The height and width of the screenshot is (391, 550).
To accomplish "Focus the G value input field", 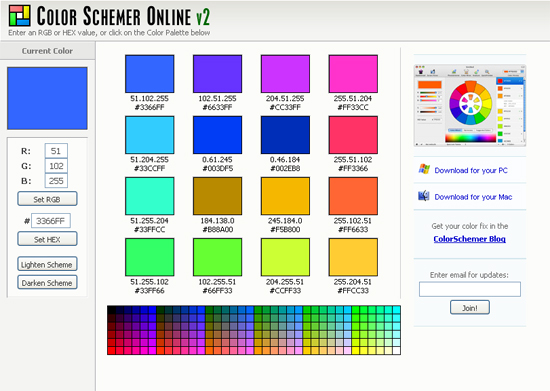I will pyautogui.click(x=56, y=166).
